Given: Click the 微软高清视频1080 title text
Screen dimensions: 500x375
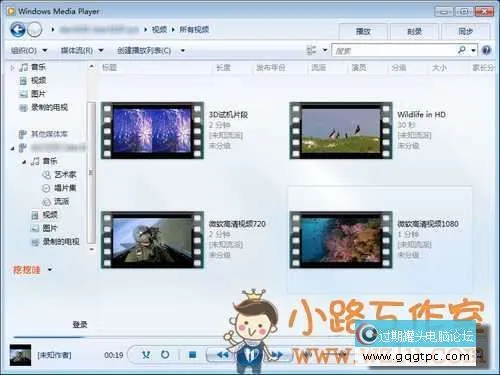Looking at the screenshot, I should [x=428, y=224].
